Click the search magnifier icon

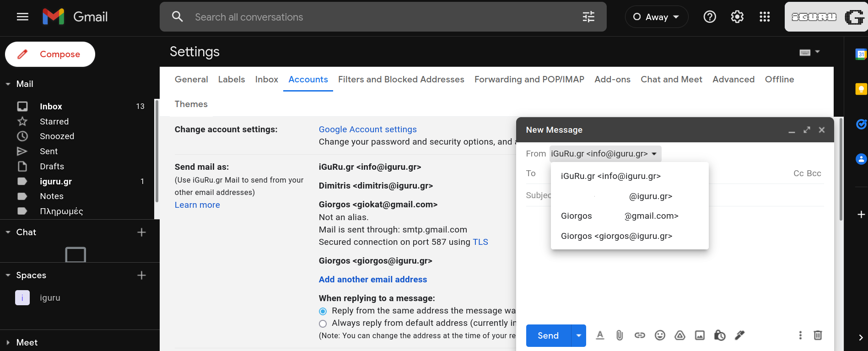click(178, 17)
